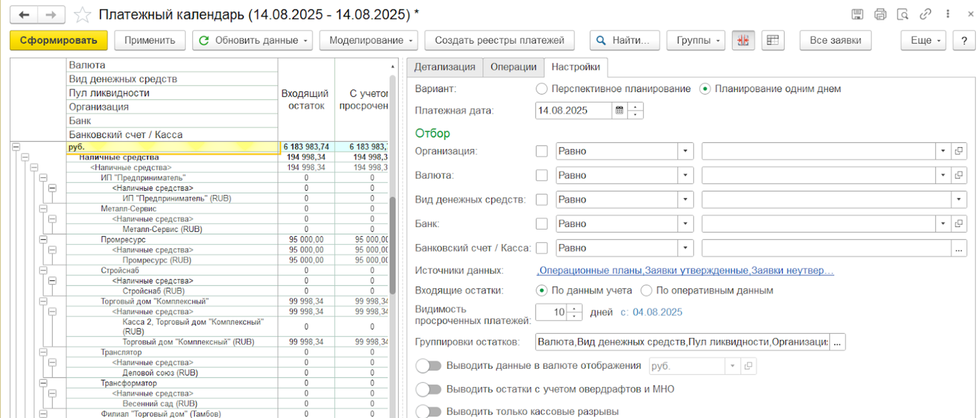Open print preview magnifier icon
The height and width of the screenshot is (418, 980).
tap(902, 14)
